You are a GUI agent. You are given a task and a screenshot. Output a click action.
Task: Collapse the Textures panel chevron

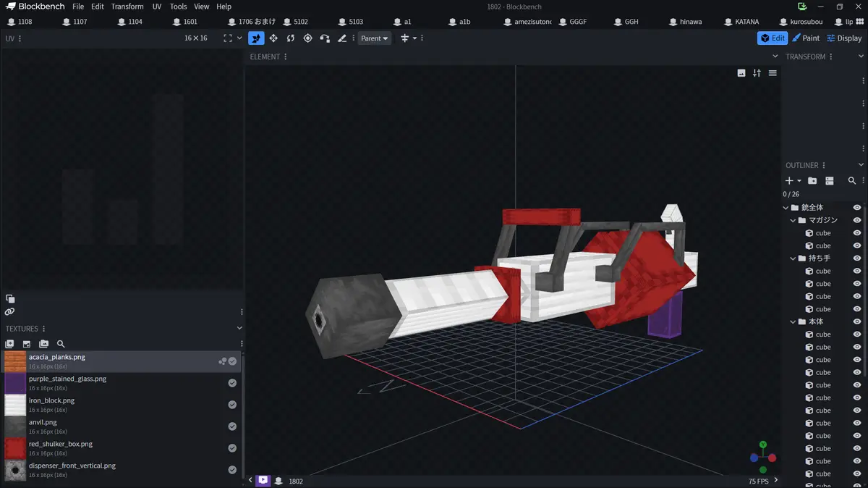[240, 329]
